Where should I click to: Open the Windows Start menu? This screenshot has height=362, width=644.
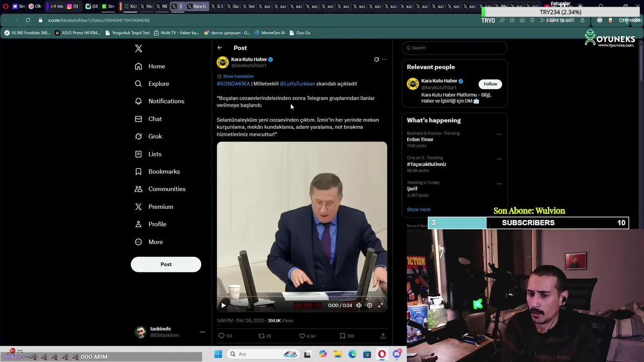click(218, 354)
